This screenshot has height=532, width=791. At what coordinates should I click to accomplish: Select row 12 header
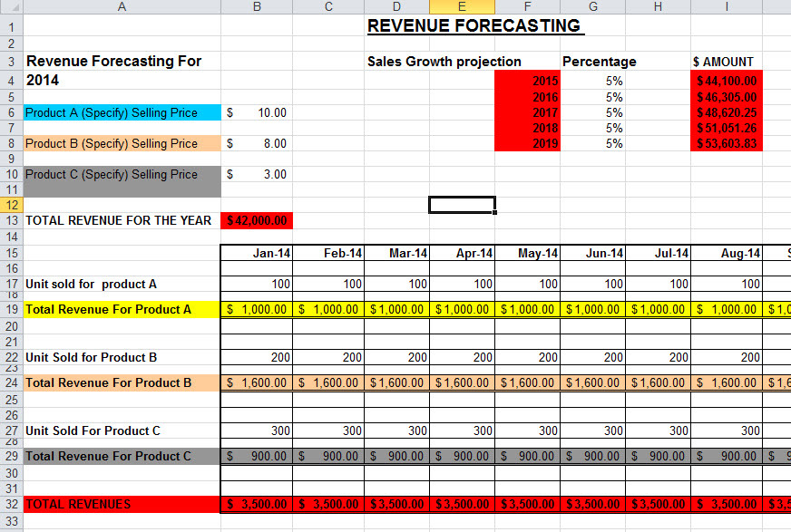click(11, 205)
